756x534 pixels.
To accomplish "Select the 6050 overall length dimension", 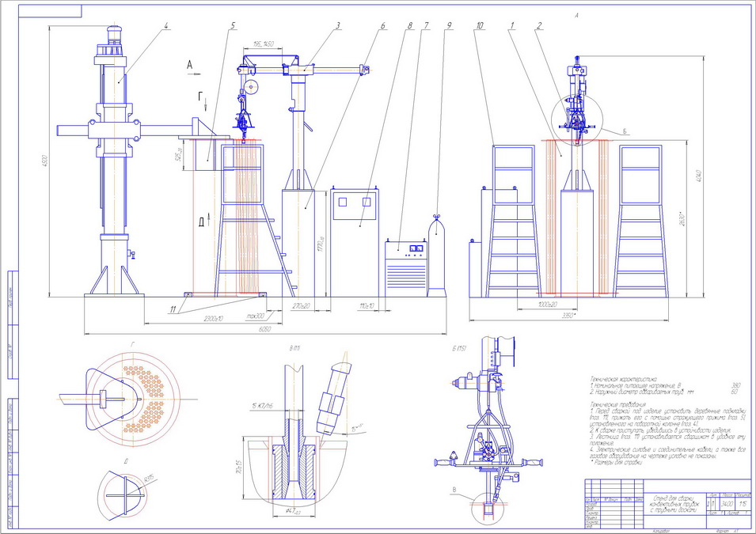I will click(264, 330).
